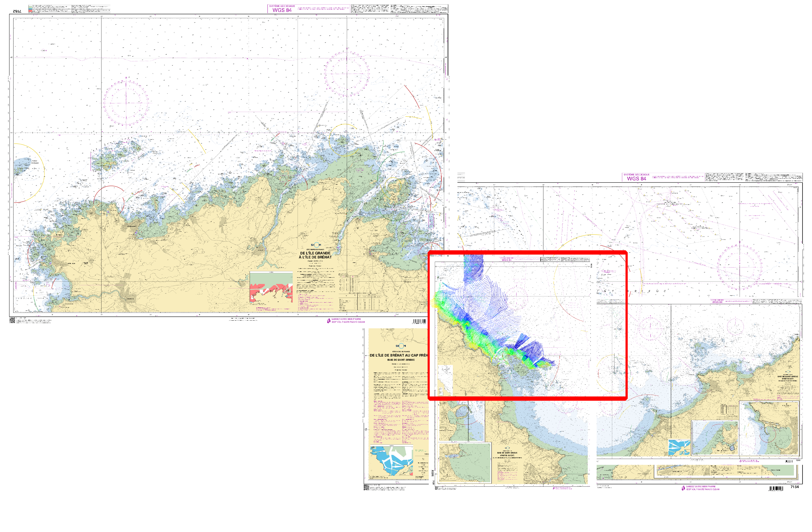Select the "BAIE DE SAINT-BRIEUC (PARTIE OUEST)" title
Image resolution: width=812 pixels, height=532 pixels.
point(507,454)
